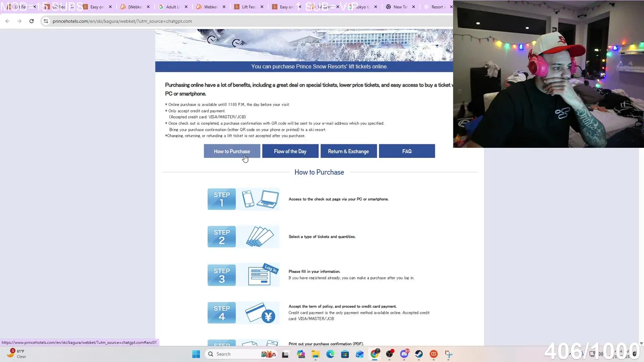Click the tickets illustration in step 2

260,237
